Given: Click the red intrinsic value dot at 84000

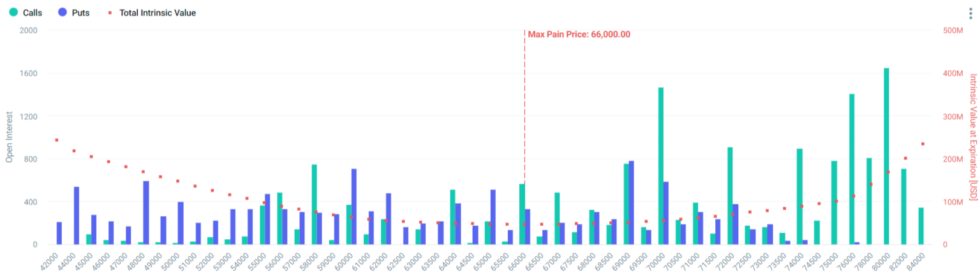Looking at the screenshot, I should [x=923, y=144].
